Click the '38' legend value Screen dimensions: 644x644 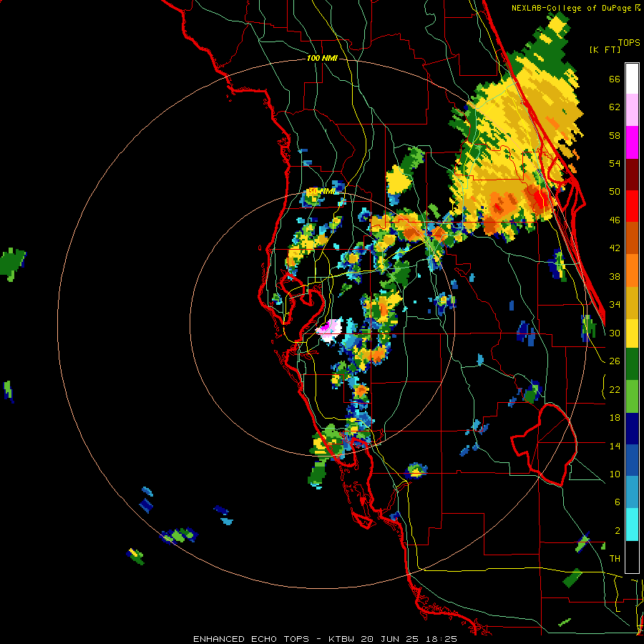615,276
